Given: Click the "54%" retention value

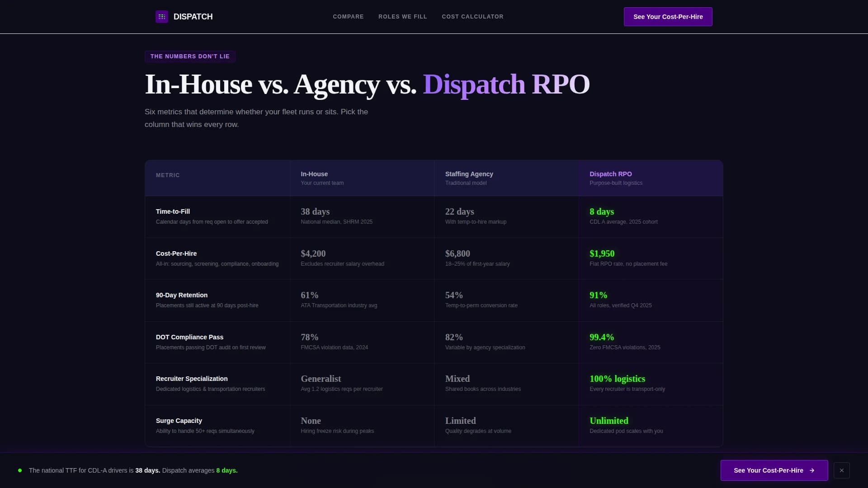Looking at the screenshot, I should tap(454, 295).
